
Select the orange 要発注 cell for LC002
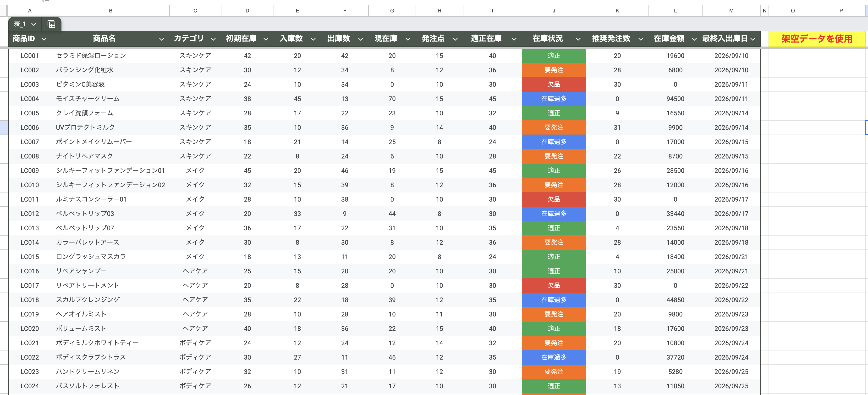pyautogui.click(x=554, y=70)
